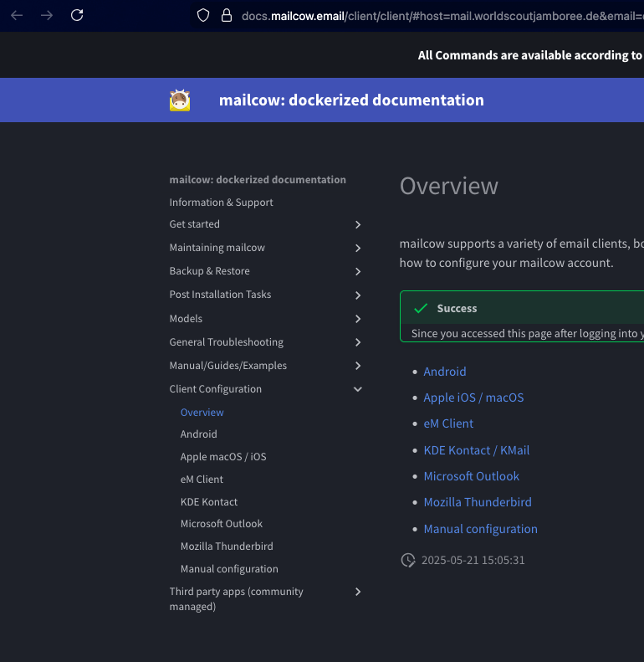
Task: Click the browser forward arrow
Action: [47, 15]
